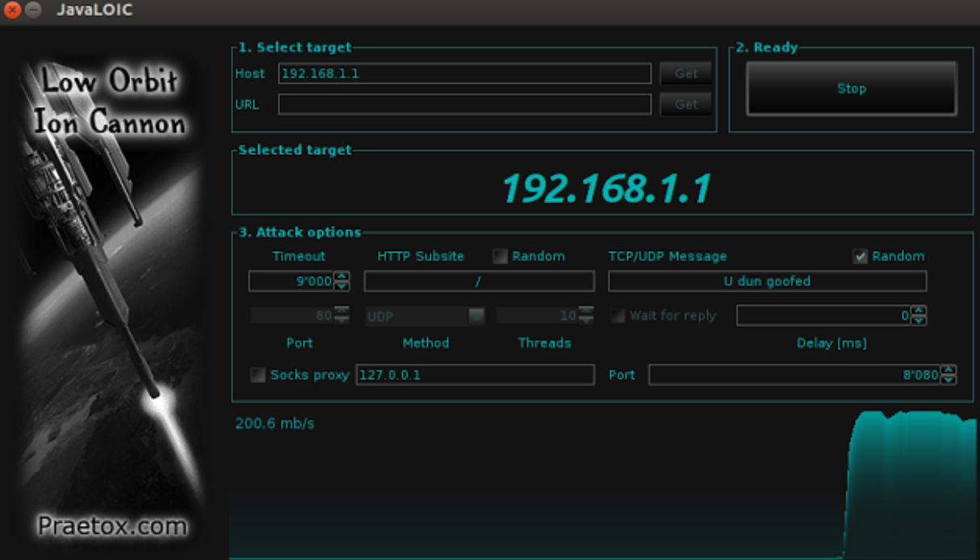Click the selected target 192.168.1.1 text

605,188
